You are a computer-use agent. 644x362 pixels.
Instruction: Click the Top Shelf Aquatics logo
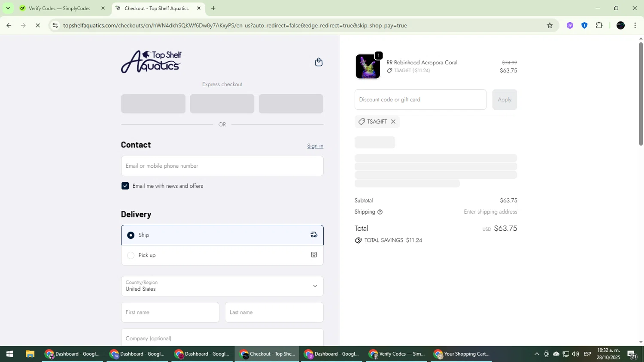[151, 62]
